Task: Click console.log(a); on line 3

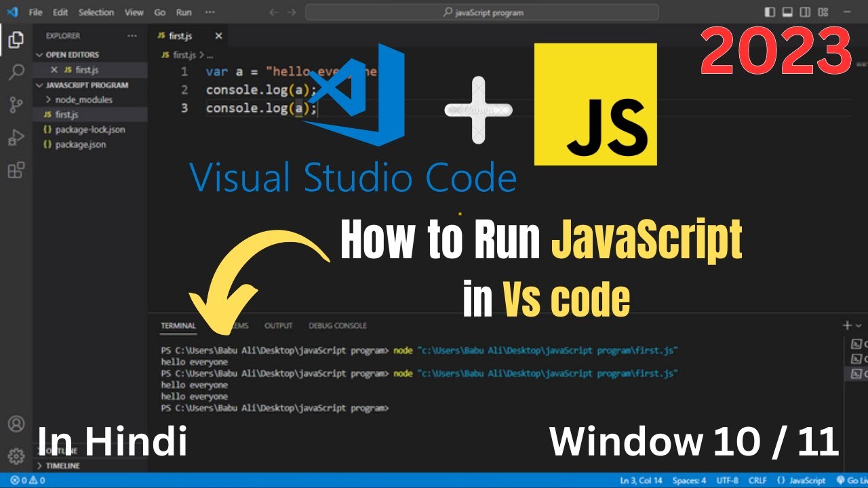Action: (x=262, y=108)
